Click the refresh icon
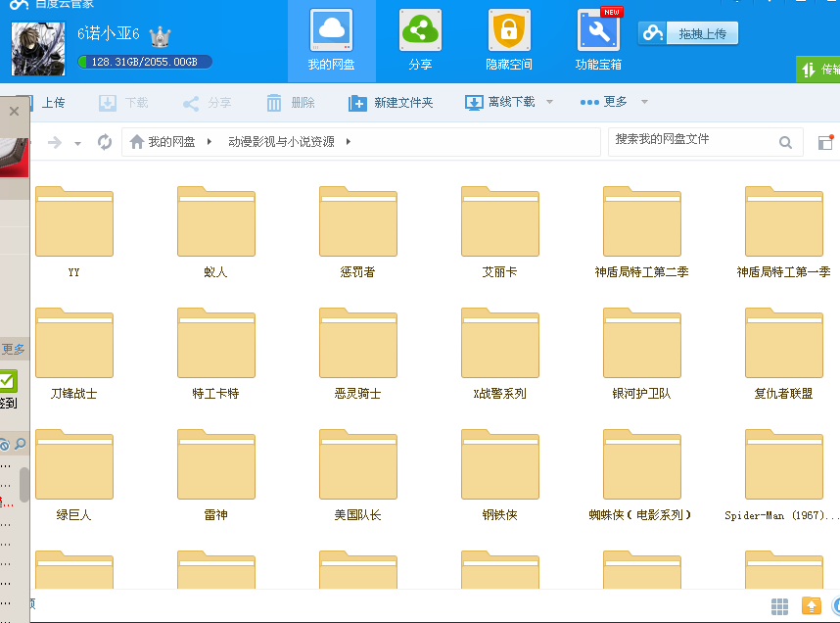Viewport: 840px width, 623px height. pos(105,142)
